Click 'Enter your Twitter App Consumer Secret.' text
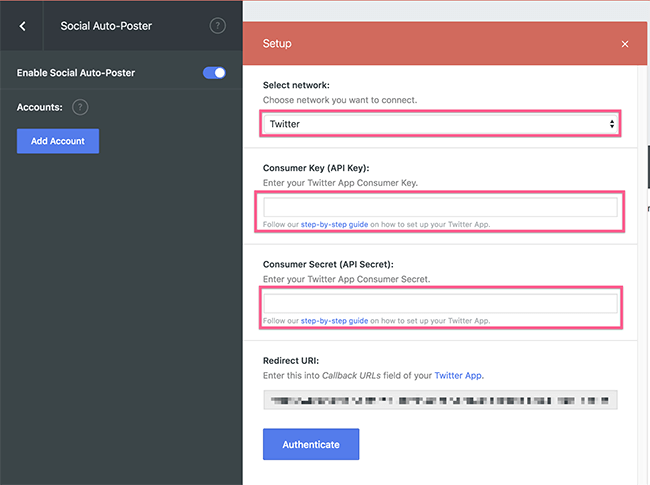Image resolution: width=650 pixels, height=485 pixels. tap(347, 279)
